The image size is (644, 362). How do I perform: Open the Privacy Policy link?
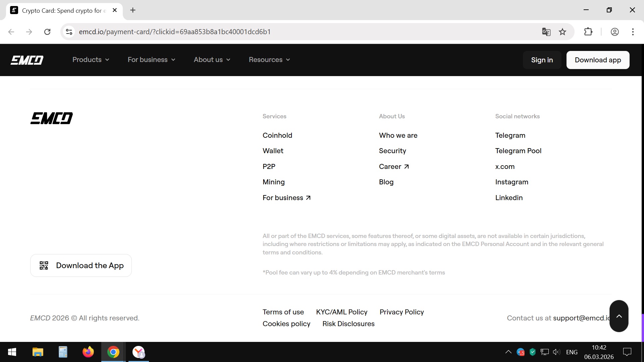(401, 312)
